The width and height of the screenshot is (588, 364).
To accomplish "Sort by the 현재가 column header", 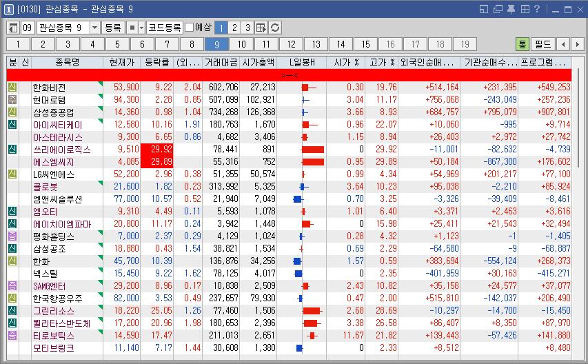I will click(121, 62).
